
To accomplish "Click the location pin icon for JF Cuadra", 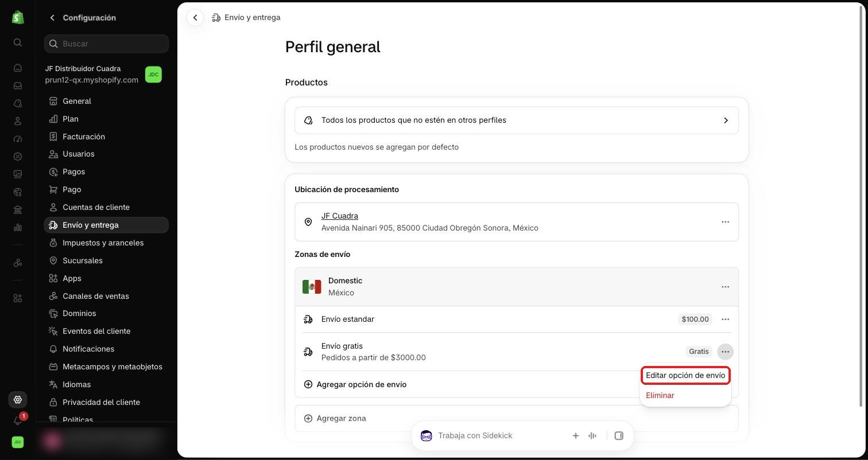I will coord(308,222).
